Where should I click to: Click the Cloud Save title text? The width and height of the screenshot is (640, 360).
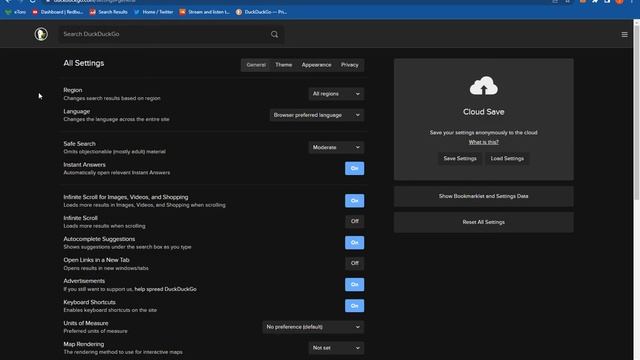(483, 112)
